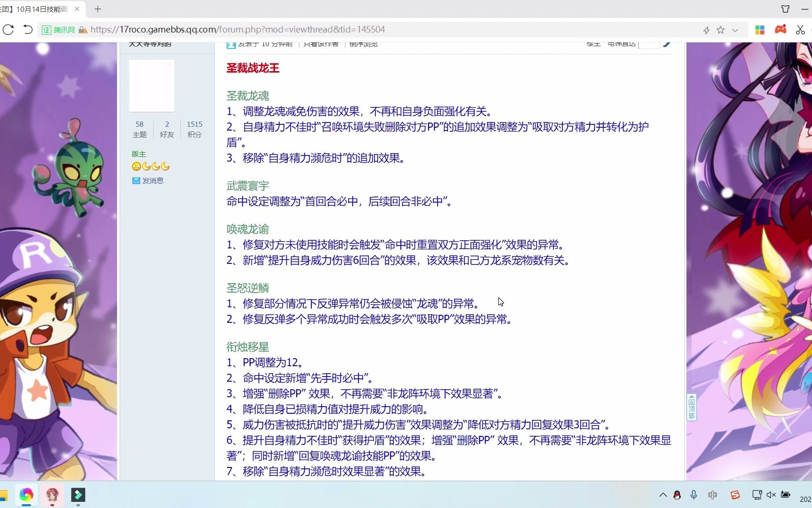Go back using the undo arrow

pos(28,30)
